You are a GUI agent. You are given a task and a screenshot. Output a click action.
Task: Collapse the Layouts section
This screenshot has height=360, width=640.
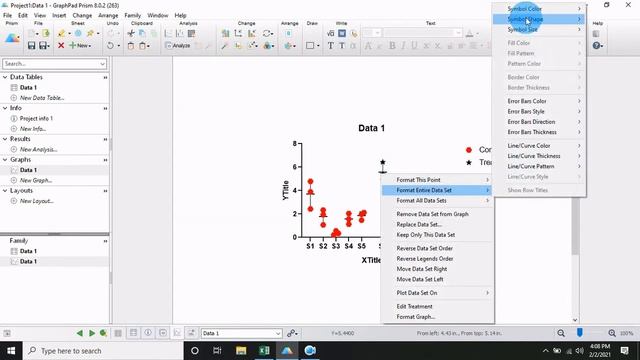[5, 191]
